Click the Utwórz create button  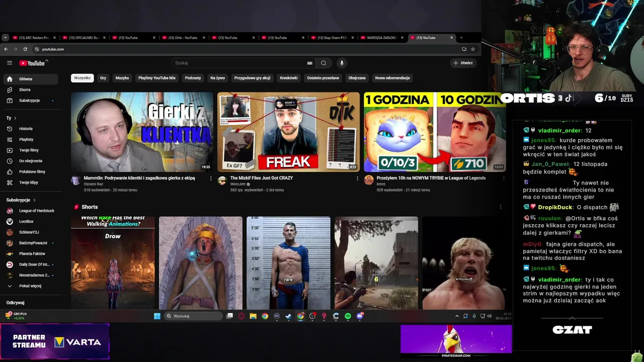click(x=463, y=63)
